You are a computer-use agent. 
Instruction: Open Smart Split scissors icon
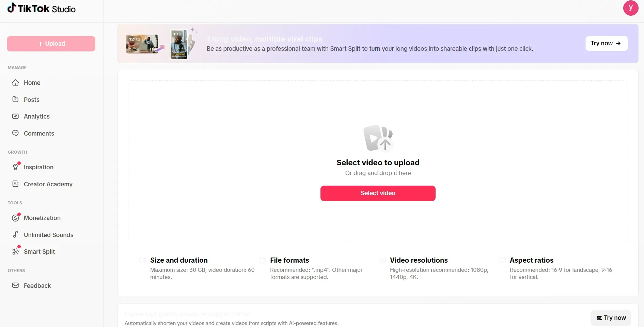point(15,252)
